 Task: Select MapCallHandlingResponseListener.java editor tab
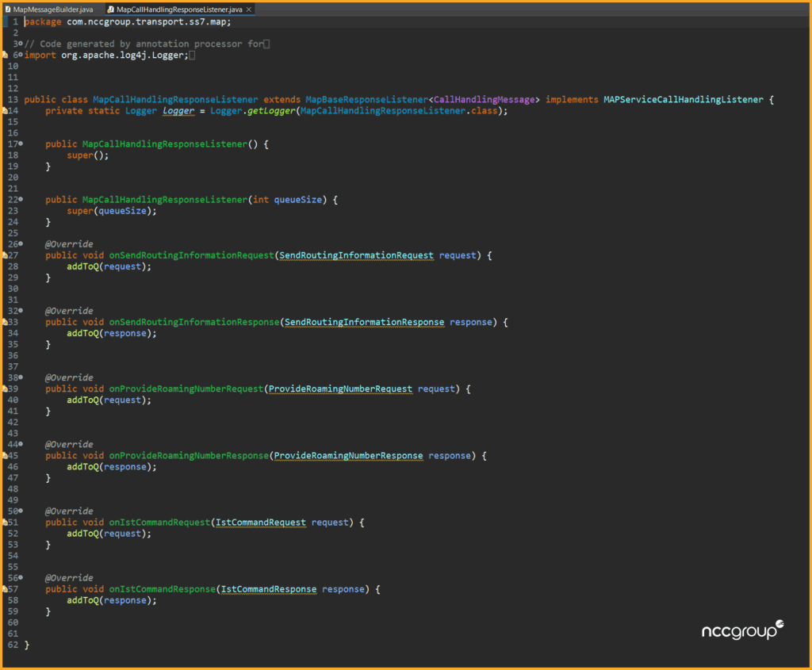pos(178,9)
